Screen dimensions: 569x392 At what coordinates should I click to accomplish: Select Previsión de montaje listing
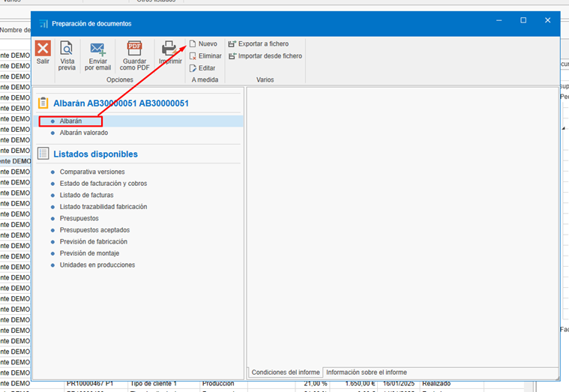89,253
